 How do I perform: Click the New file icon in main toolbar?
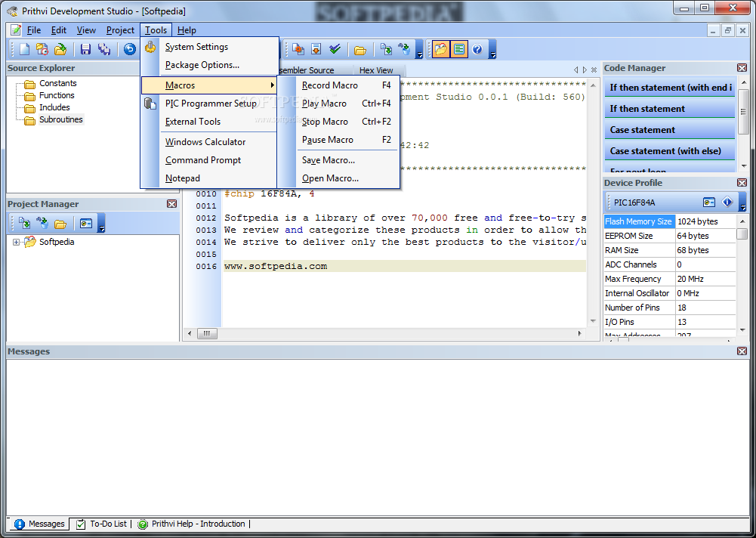coord(24,48)
